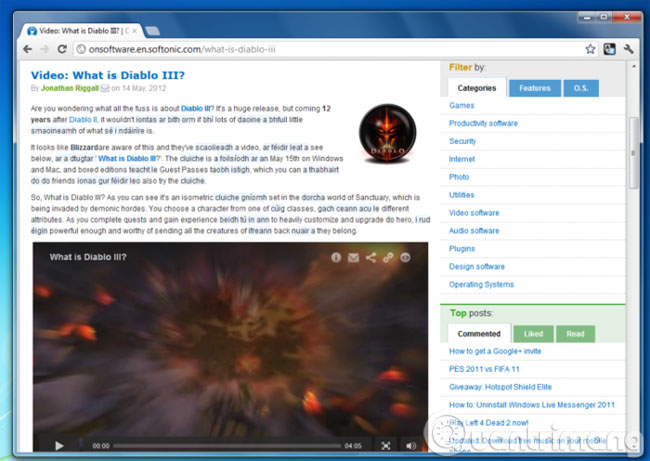
Task: Open a new tab with the tab button
Action: 153,31
